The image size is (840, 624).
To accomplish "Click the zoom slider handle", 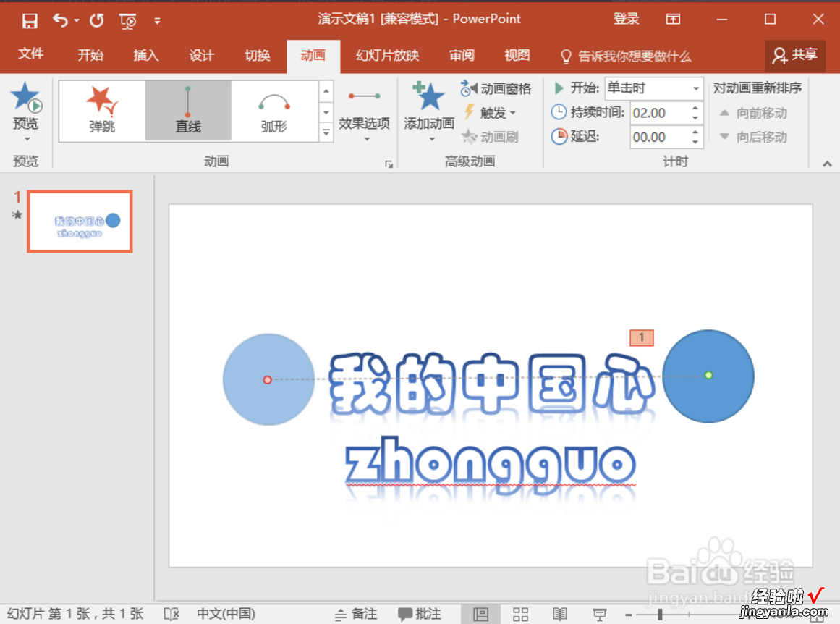I will (x=660, y=615).
